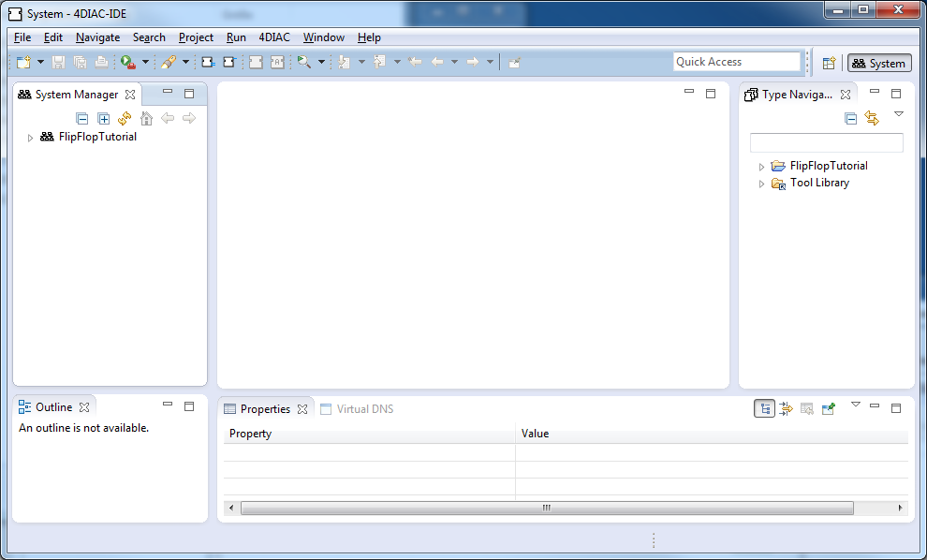Click the Type Navigator filter field
This screenshot has width=927, height=560.
827,142
